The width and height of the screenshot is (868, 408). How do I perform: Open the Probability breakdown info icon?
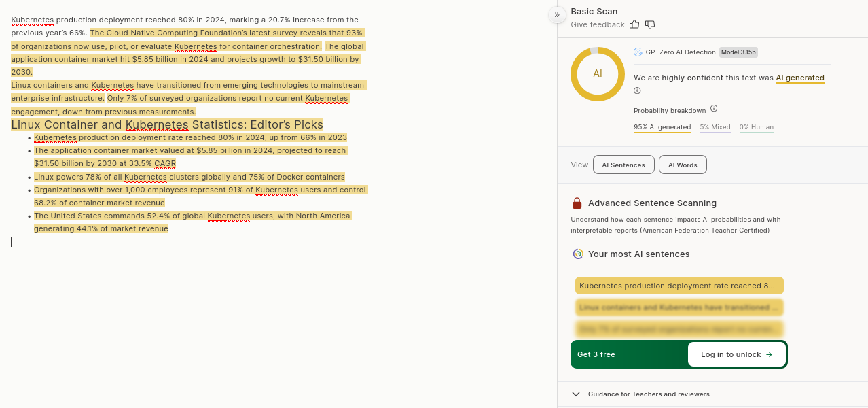coord(714,109)
